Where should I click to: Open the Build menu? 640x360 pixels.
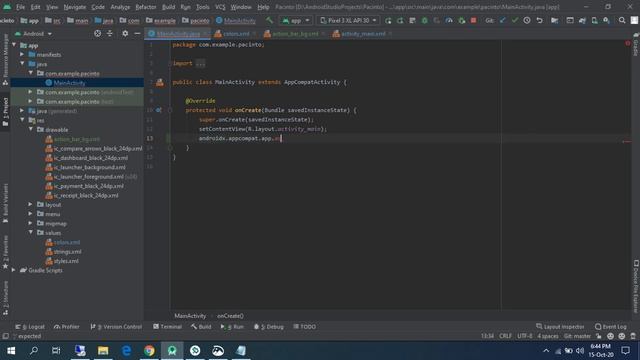(168, 7)
